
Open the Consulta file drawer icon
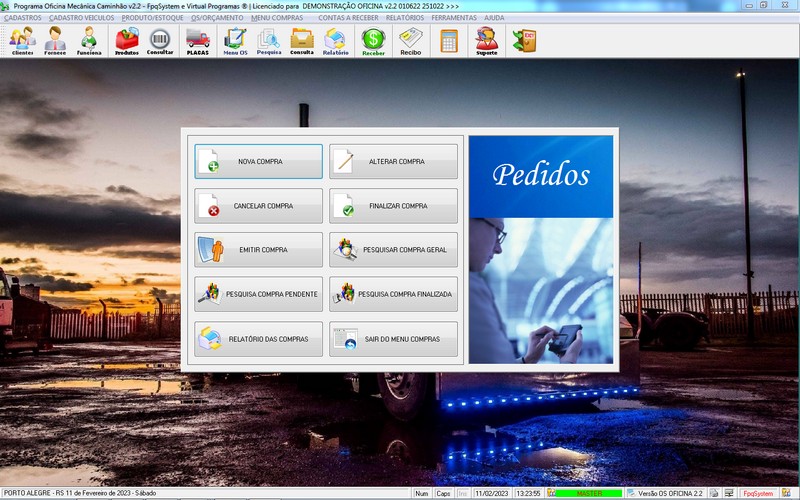pyautogui.click(x=302, y=41)
